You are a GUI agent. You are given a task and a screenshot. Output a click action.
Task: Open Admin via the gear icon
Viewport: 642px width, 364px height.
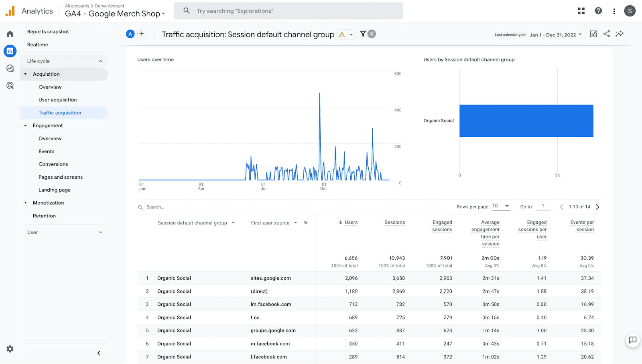pos(10,349)
